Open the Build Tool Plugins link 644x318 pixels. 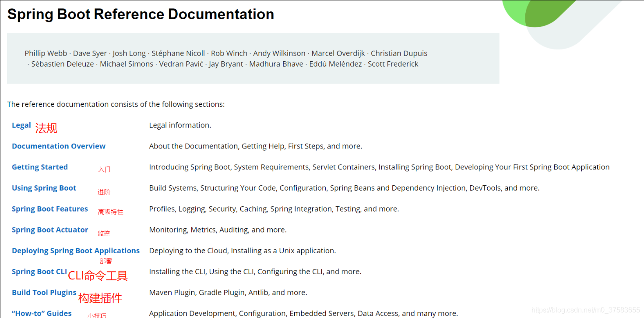[44, 293]
